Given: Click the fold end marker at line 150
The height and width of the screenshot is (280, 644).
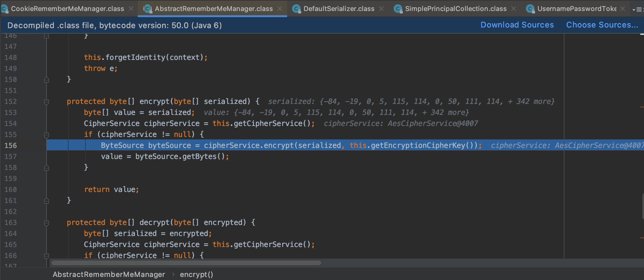Looking at the screenshot, I should click(47, 79).
